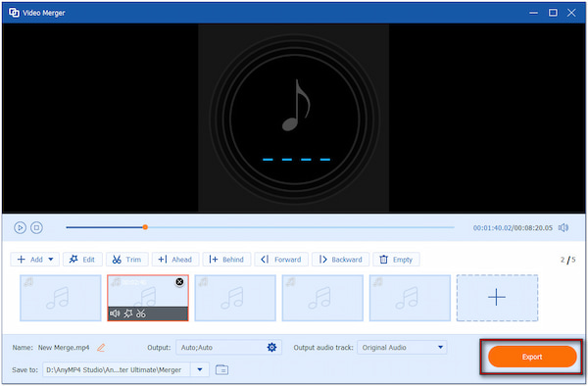Click the edit star icon on the selected clip
Viewport: 588px width, 386px height.
coord(128,314)
